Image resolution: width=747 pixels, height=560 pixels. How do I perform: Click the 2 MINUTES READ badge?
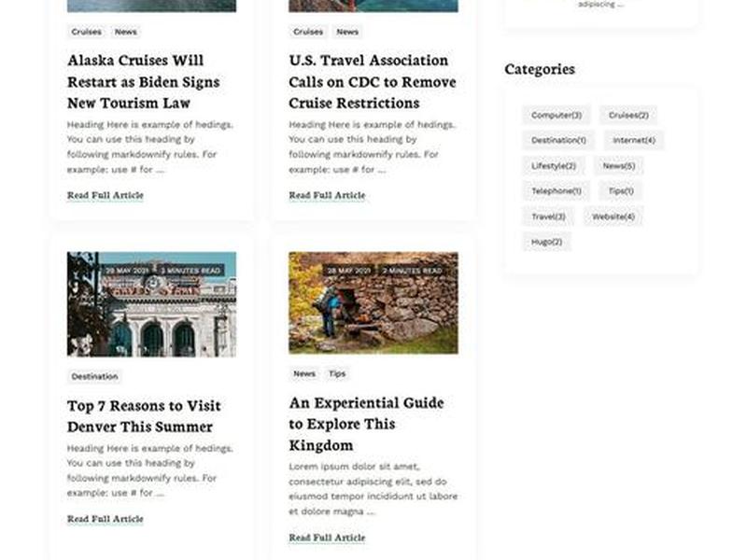(412, 271)
